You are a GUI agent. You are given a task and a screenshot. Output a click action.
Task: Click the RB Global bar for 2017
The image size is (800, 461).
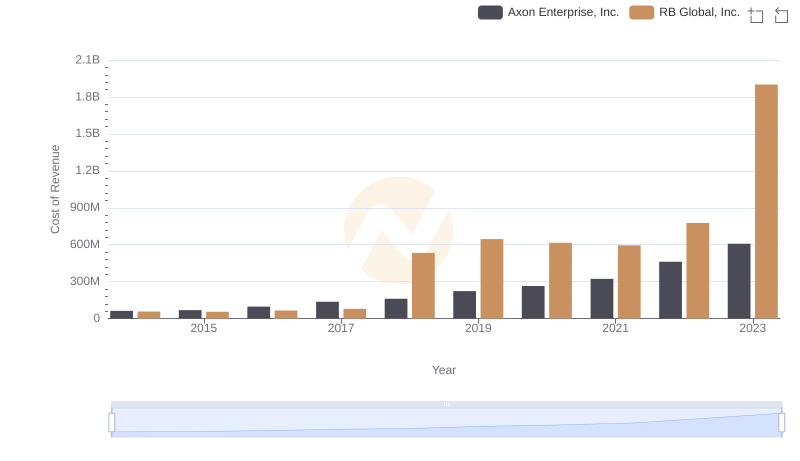pos(355,314)
